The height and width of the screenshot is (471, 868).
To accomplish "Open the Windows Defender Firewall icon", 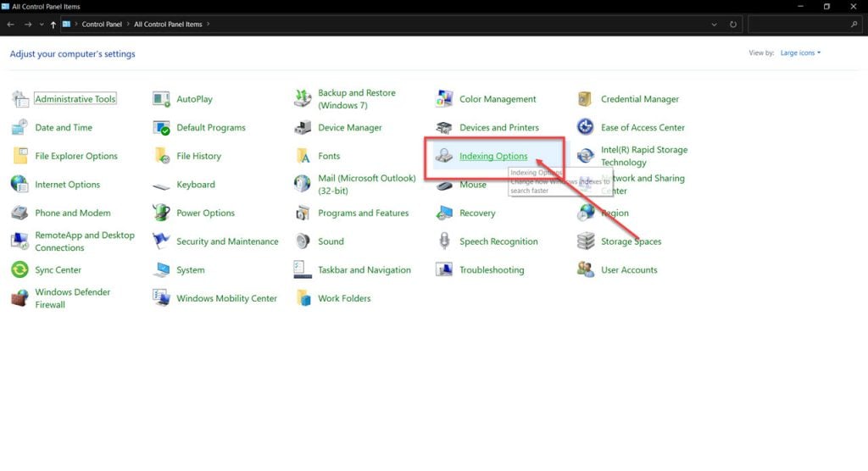I will 20,298.
